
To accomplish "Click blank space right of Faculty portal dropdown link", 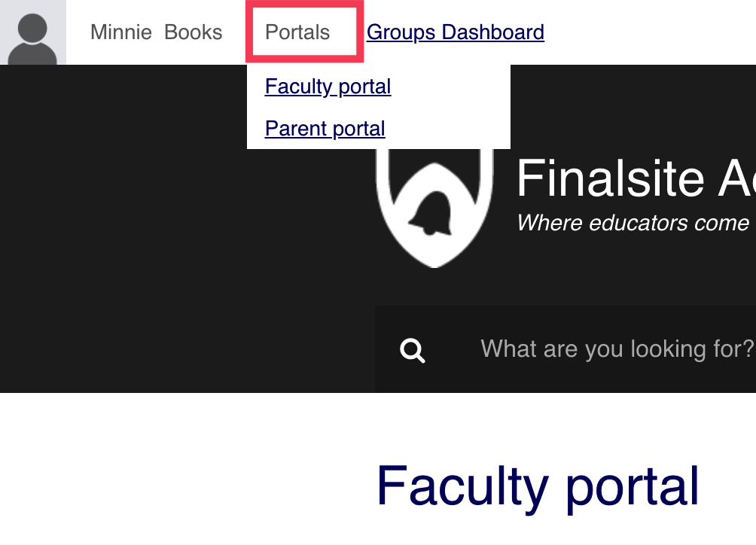I will tap(452, 87).
